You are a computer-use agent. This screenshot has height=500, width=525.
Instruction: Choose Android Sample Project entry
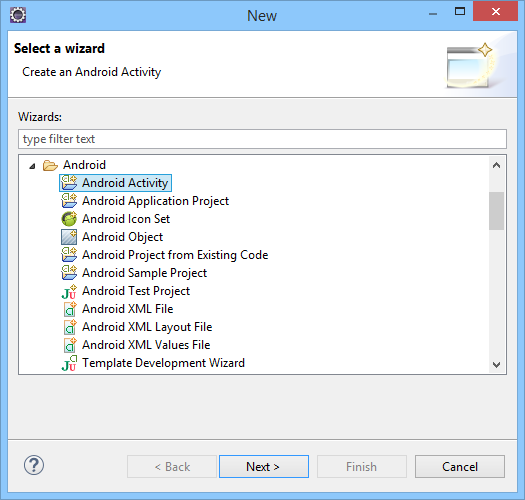[145, 273]
